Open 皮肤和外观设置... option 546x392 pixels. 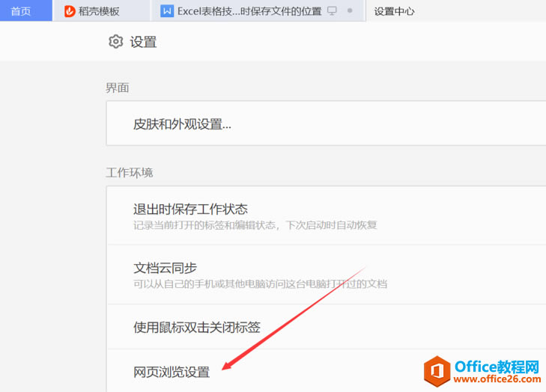[326, 123]
